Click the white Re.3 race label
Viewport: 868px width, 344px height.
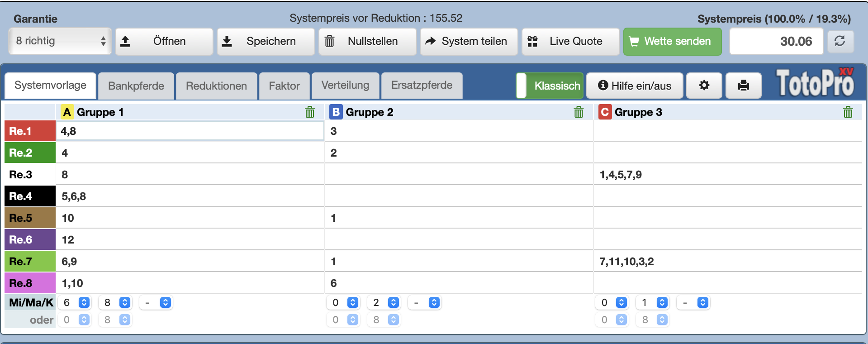point(30,174)
